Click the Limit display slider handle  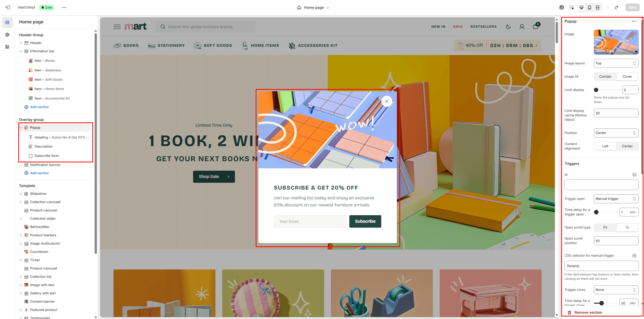pos(596,90)
